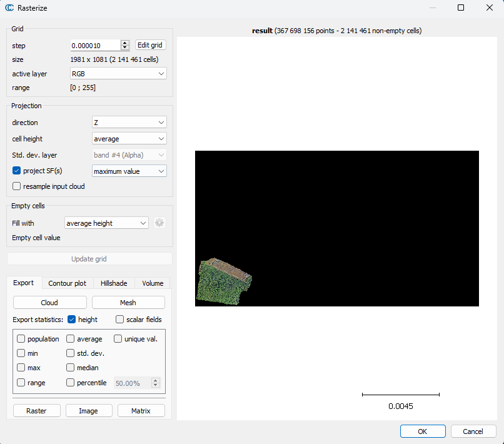Expand the projection direction dropdown
Viewport: 504px width, 444px height.
129,123
